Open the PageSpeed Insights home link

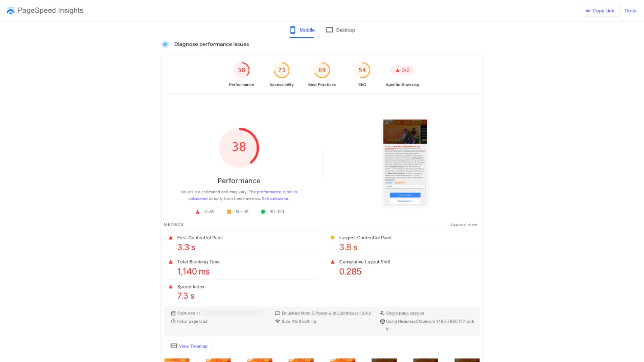tap(45, 11)
